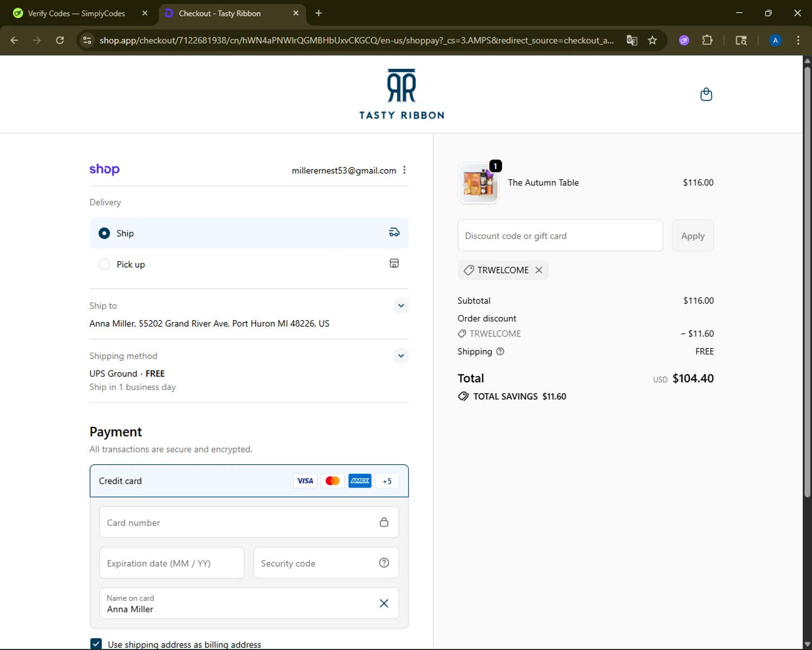
Task: Open a new browser tab
Action: click(318, 13)
